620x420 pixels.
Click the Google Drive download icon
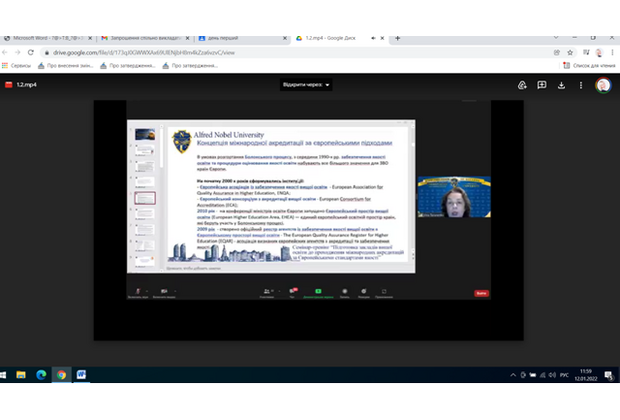(561, 85)
